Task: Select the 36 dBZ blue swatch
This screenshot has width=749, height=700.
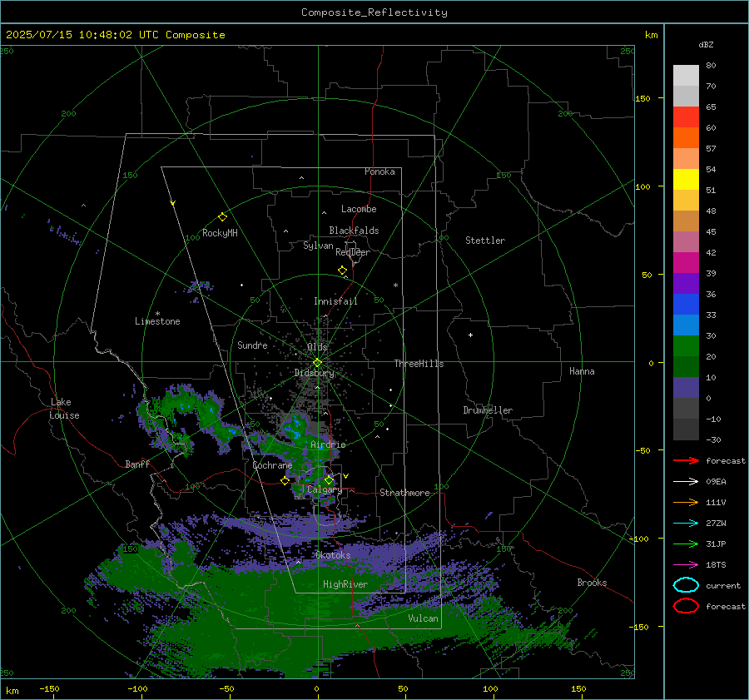Action: click(686, 304)
